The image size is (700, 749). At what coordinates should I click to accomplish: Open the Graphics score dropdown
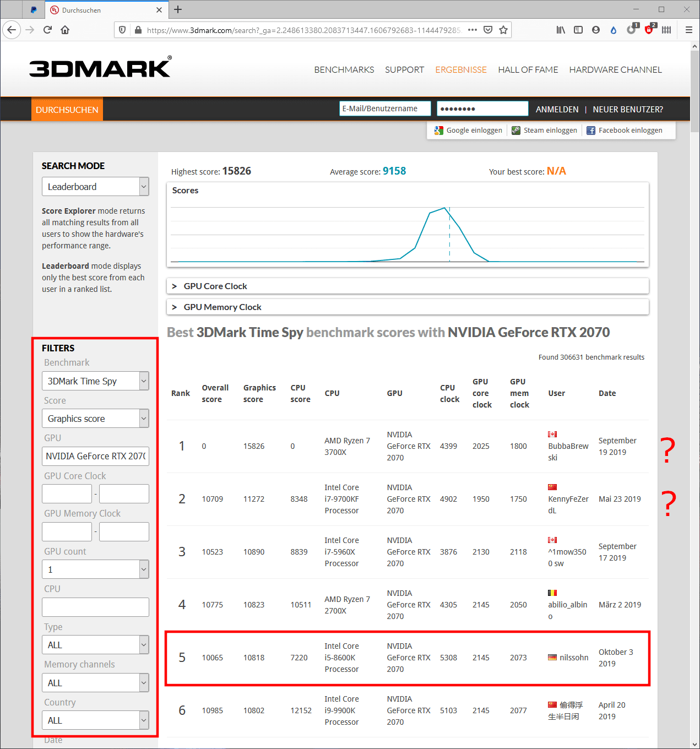pyautogui.click(x=95, y=419)
